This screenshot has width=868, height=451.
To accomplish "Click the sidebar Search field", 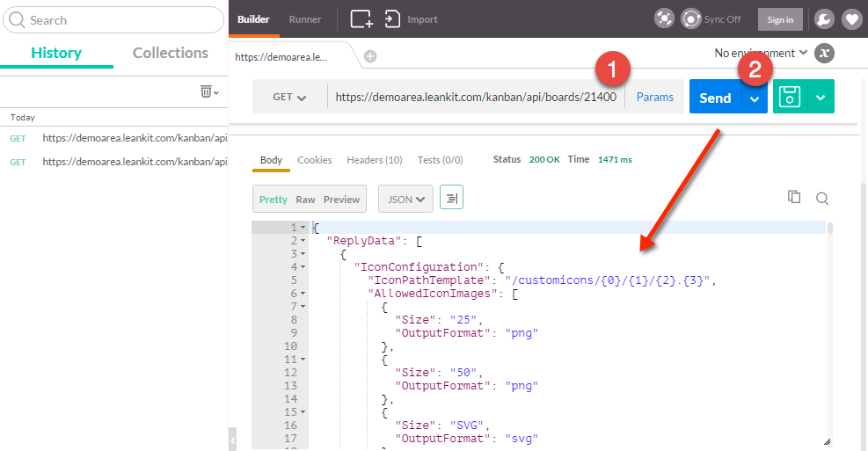I will [113, 20].
